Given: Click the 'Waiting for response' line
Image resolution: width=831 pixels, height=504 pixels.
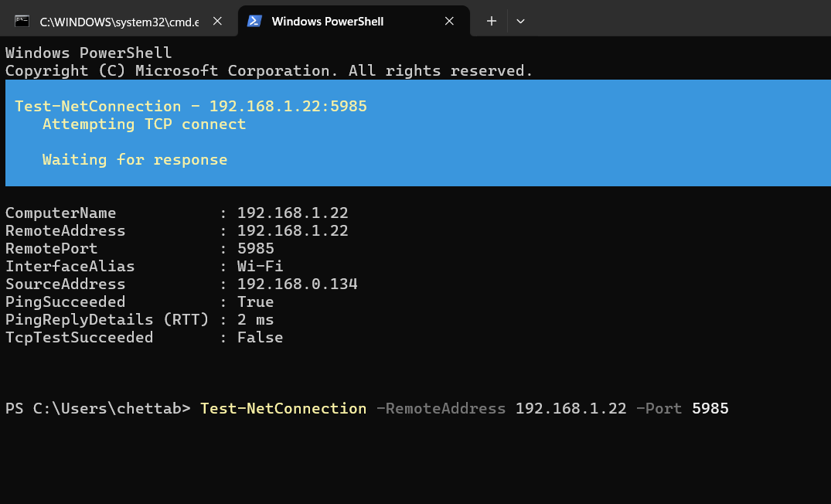Looking at the screenshot, I should [135, 159].
